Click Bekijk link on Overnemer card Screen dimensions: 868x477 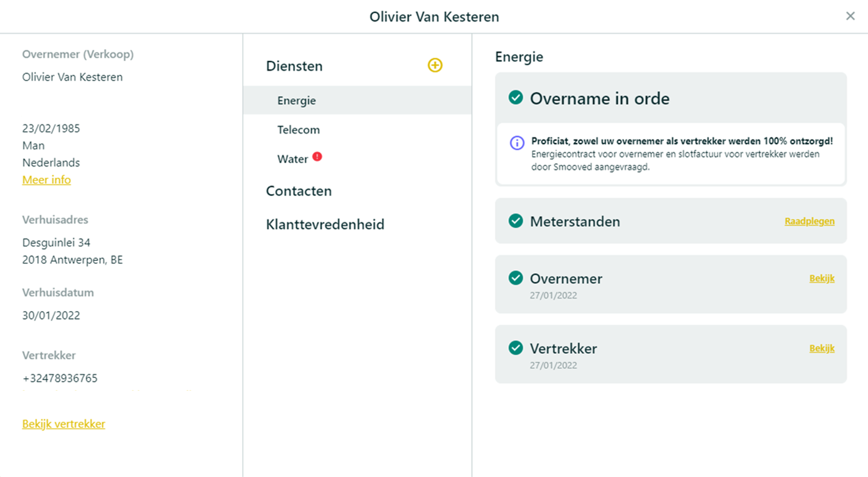(822, 278)
